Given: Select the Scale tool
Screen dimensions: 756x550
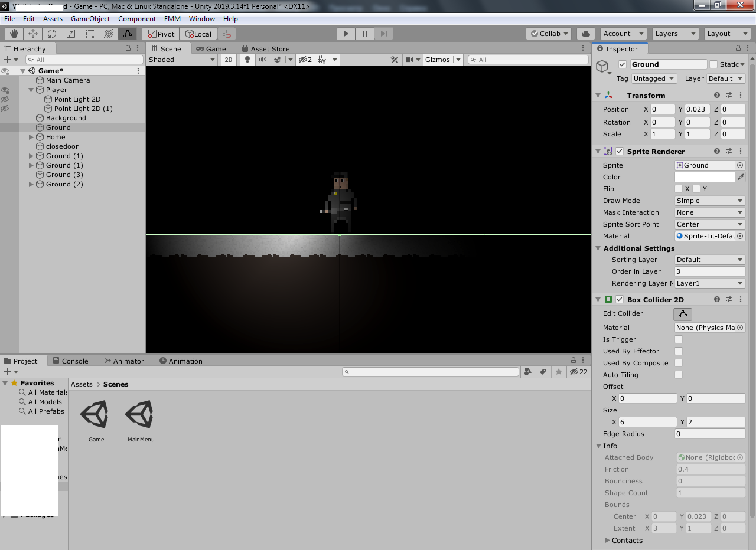Looking at the screenshot, I should coord(71,34).
